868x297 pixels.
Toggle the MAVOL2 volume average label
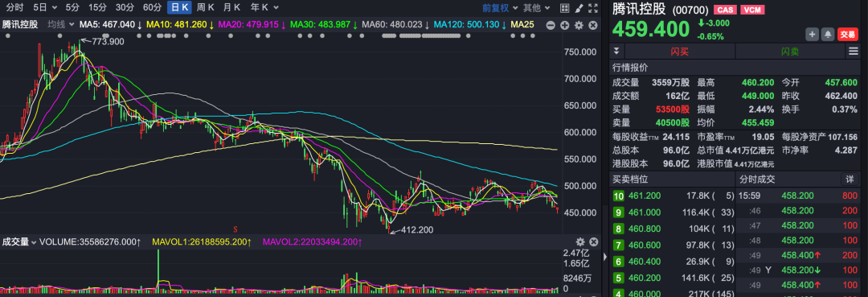click(x=312, y=242)
